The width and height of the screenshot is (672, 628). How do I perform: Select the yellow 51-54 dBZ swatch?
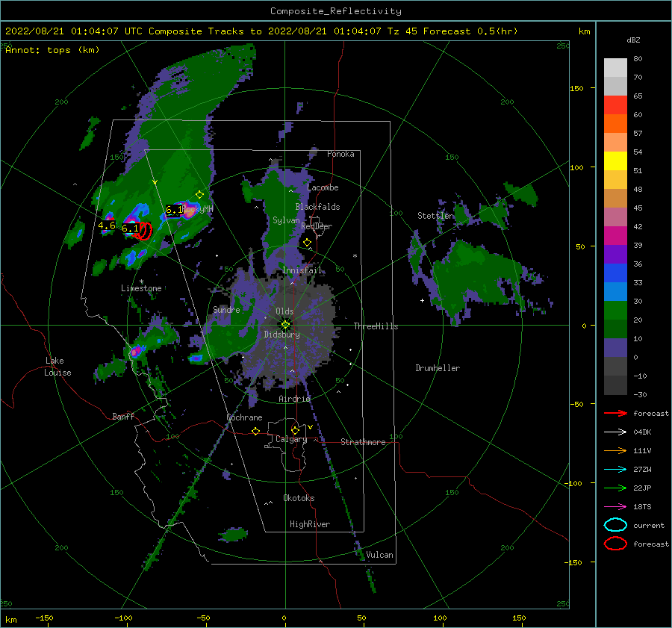615,161
